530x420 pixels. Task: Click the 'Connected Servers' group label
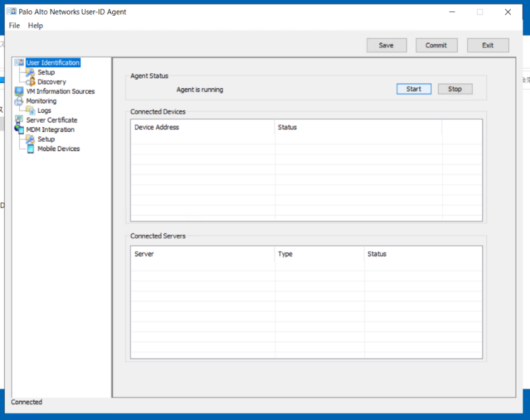coord(158,236)
